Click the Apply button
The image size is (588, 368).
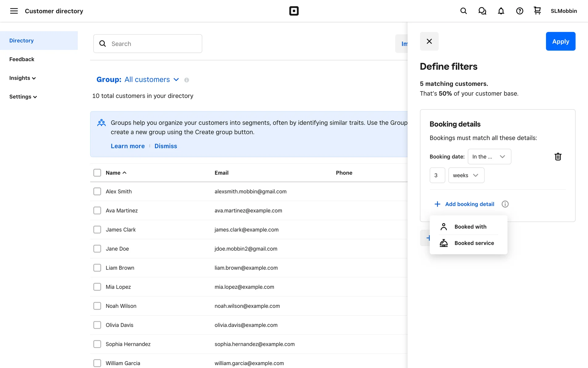pos(560,41)
